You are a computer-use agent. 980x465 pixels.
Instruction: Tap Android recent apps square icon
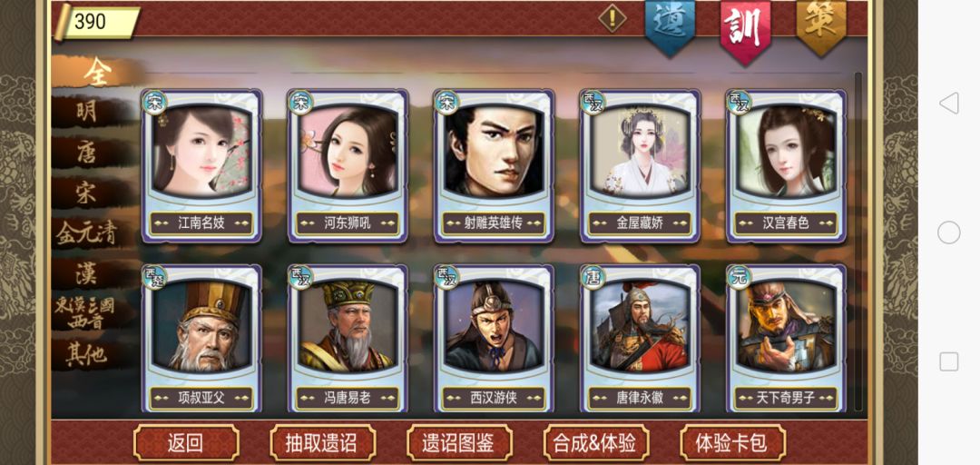click(x=949, y=361)
